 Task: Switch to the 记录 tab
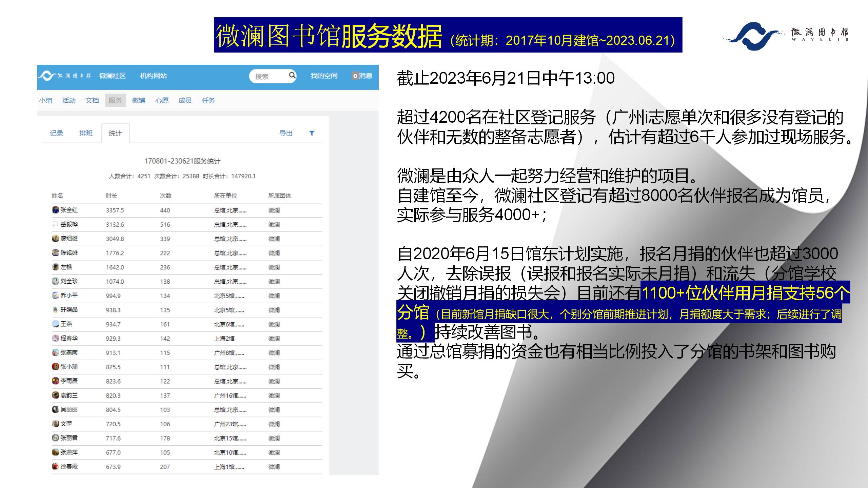pyautogui.click(x=56, y=133)
